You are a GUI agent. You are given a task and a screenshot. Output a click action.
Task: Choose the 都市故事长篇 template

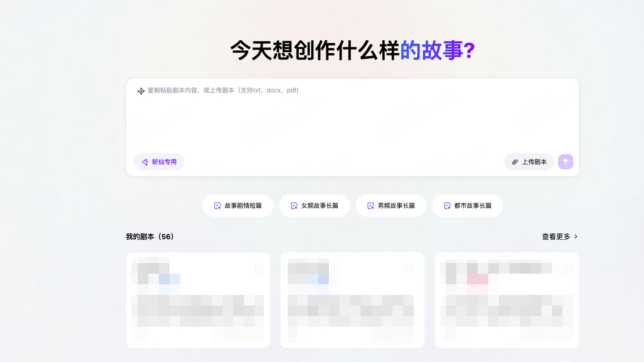pyautogui.click(x=468, y=206)
